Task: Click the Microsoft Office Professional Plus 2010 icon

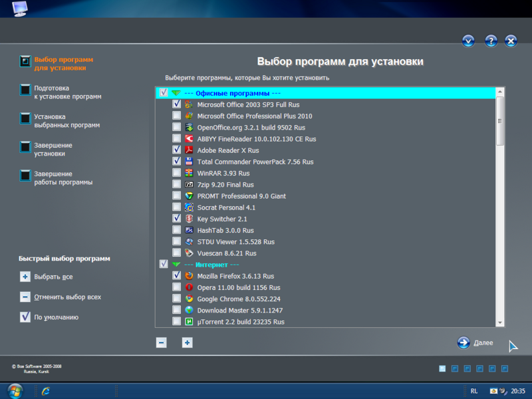Action: (x=189, y=116)
